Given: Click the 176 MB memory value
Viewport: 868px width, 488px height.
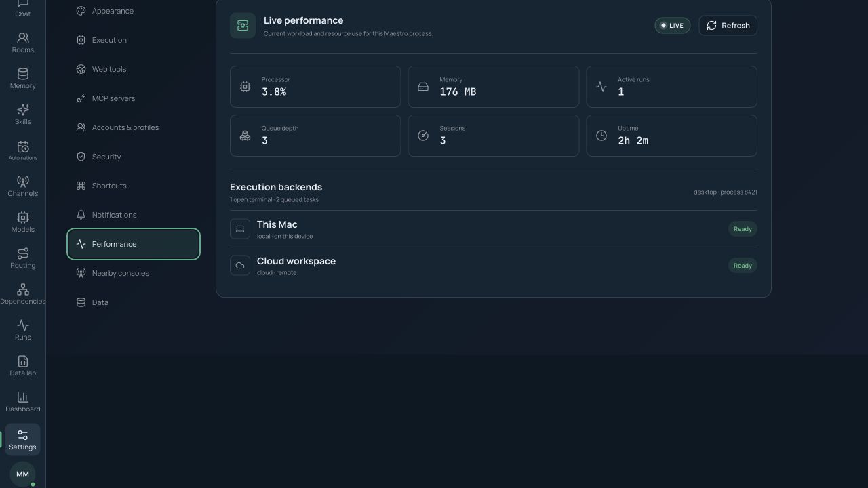Looking at the screenshot, I should pyautogui.click(x=458, y=92).
